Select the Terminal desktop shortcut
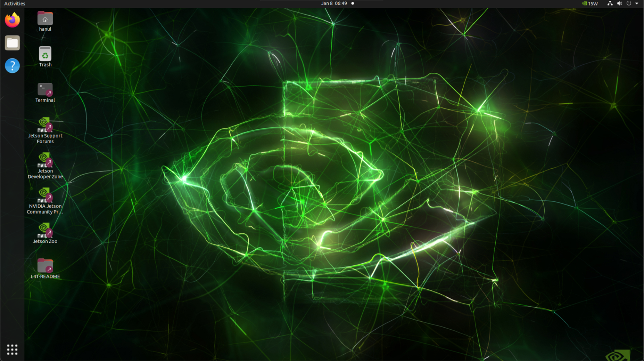The height and width of the screenshot is (361, 644). coord(45,89)
